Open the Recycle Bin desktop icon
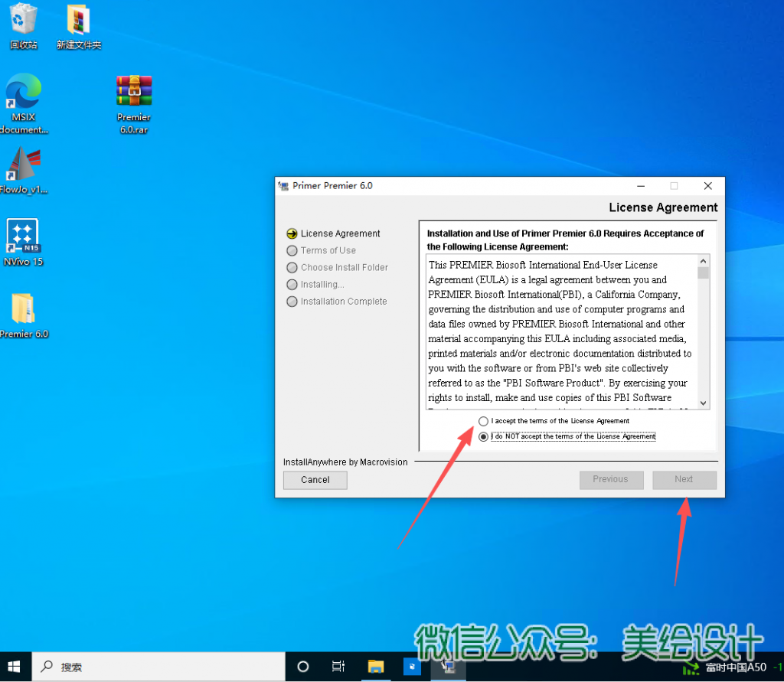Screen dimensions: 784x682 pos(24,23)
